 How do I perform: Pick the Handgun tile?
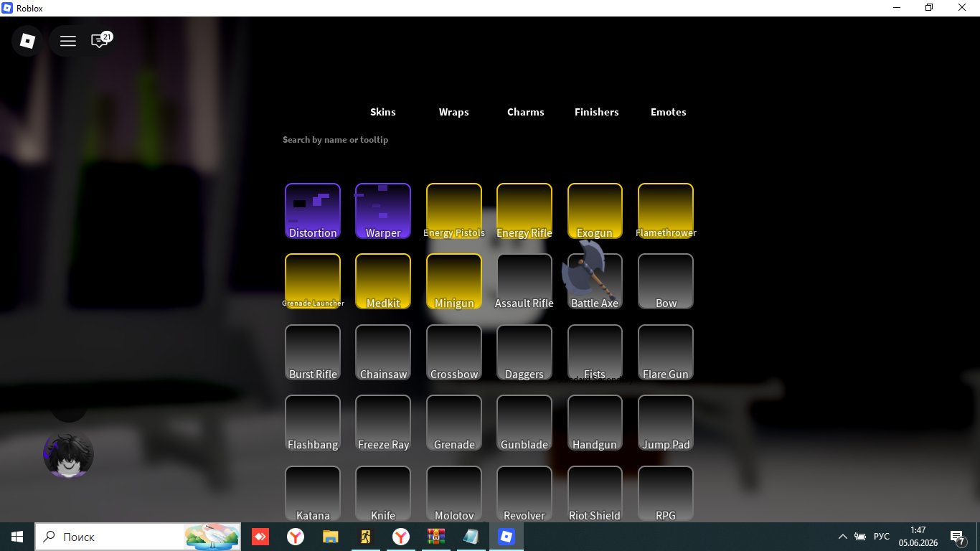[595, 423]
